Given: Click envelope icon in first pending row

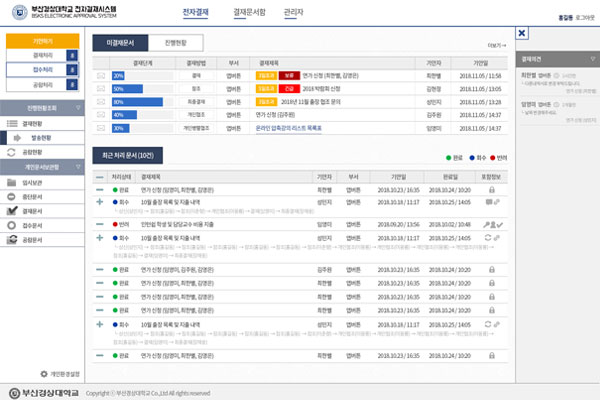Looking at the screenshot, I should [x=100, y=75].
